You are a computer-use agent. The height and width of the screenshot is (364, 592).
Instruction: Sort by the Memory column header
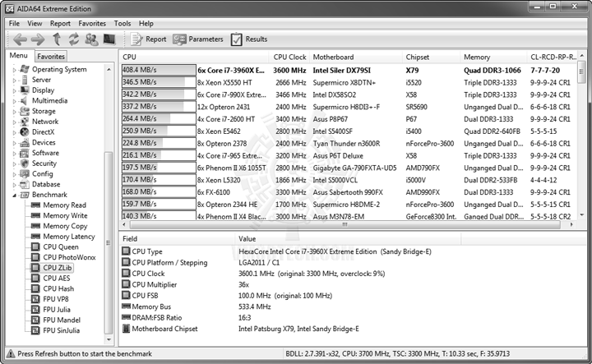tap(493, 57)
